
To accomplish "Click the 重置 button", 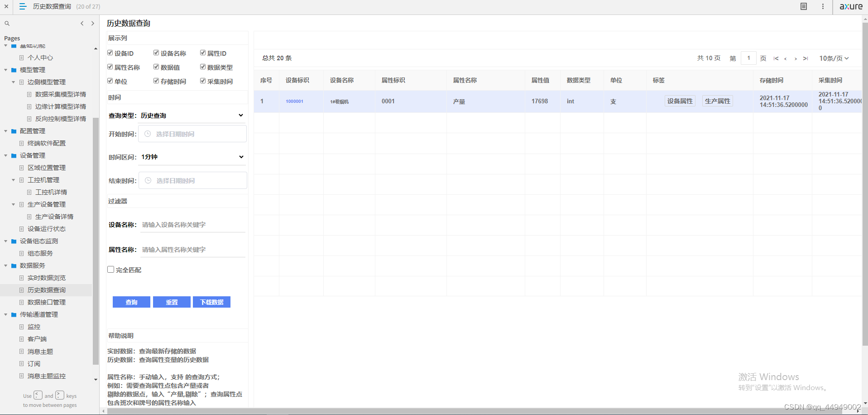I will coord(172,302).
